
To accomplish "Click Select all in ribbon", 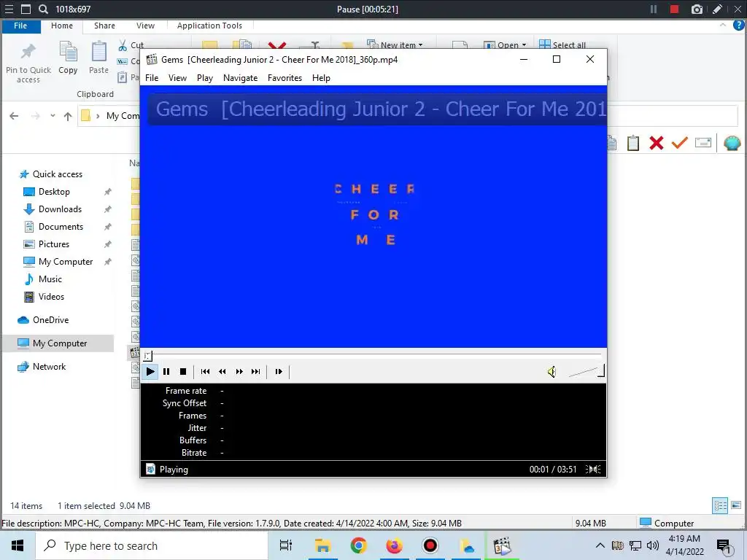I will coord(562,44).
